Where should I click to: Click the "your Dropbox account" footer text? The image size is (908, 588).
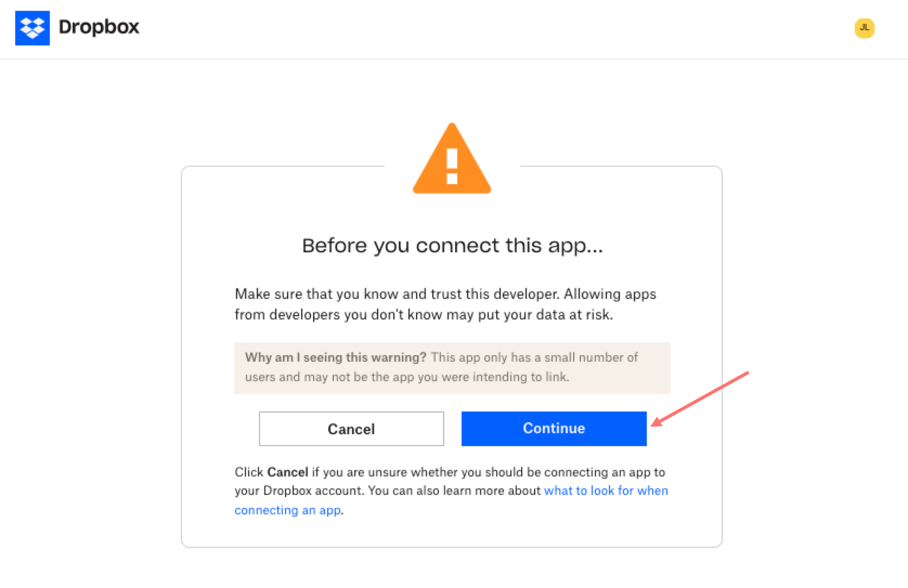pos(299,491)
